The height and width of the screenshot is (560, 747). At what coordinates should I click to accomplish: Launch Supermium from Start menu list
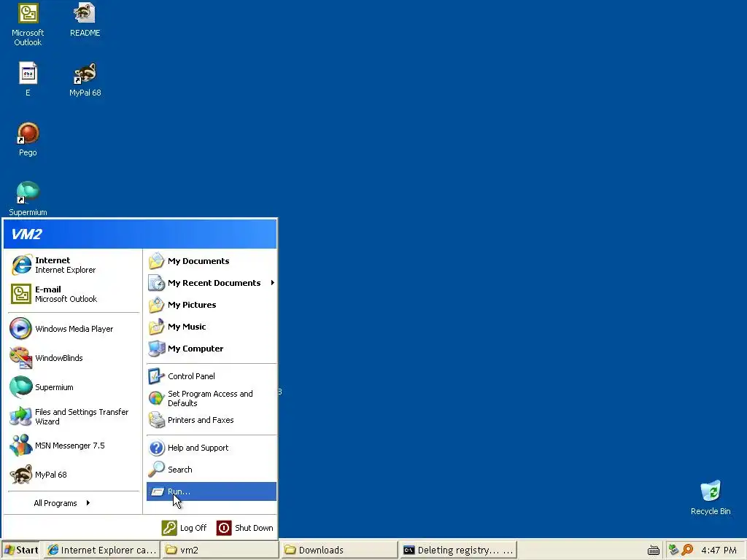pos(74,387)
